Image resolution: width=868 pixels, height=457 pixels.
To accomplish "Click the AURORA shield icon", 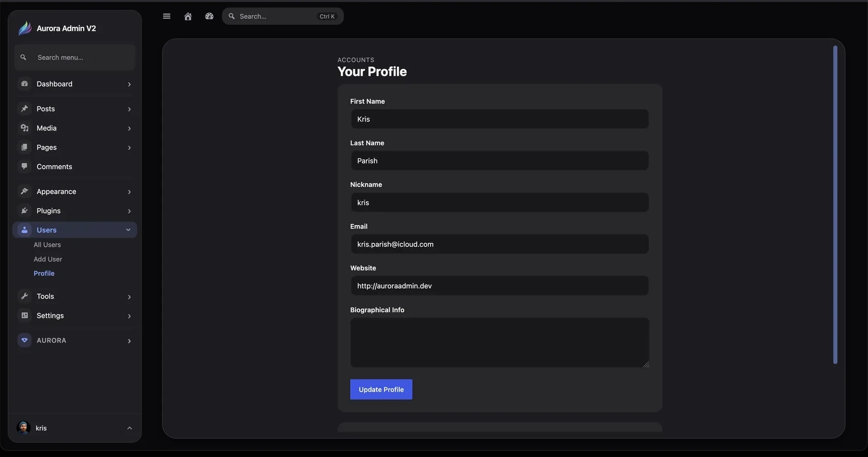I will (24, 340).
